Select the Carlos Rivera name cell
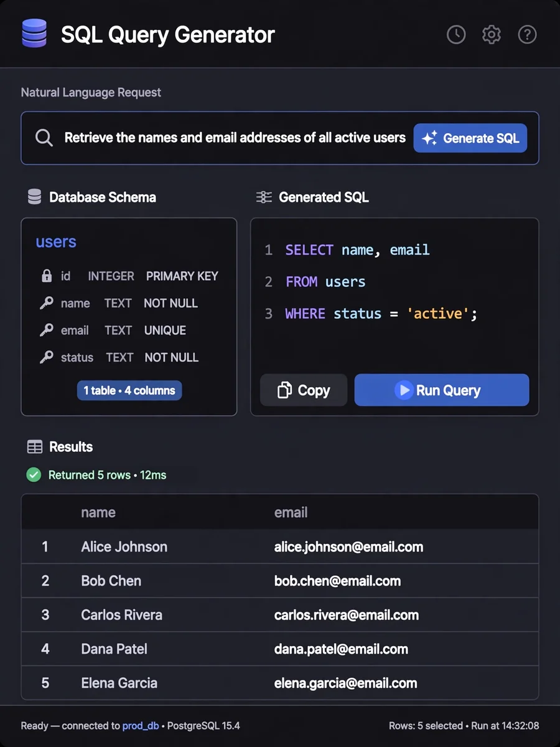This screenshot has height=747, width=560. (122, 615)
